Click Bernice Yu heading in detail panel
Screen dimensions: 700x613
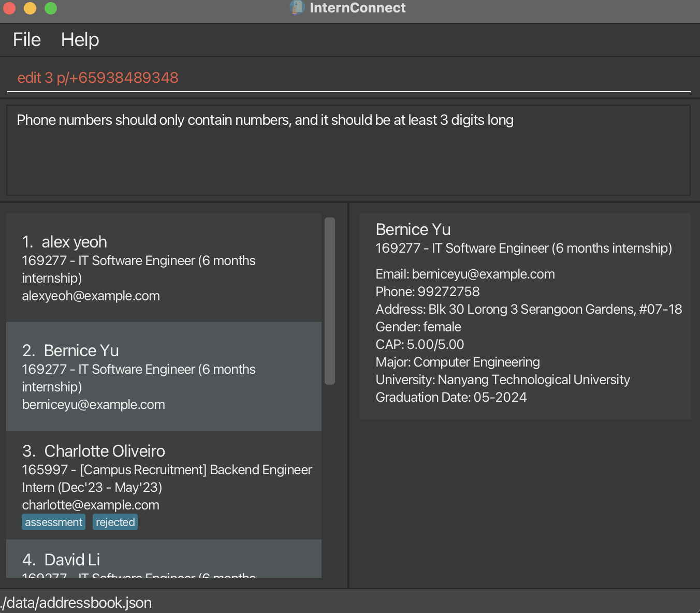pyautogui.click(x=413, y=229)
